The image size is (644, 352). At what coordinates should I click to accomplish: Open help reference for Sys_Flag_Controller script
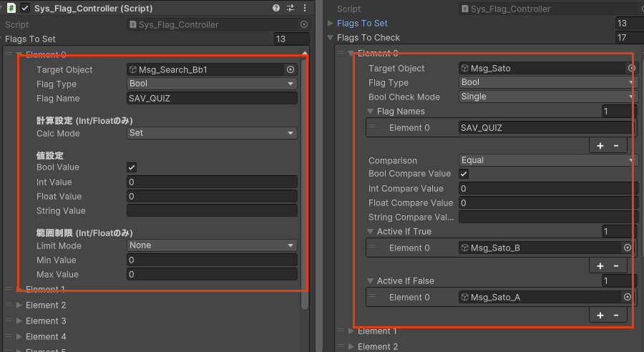(x=276, y=8)
